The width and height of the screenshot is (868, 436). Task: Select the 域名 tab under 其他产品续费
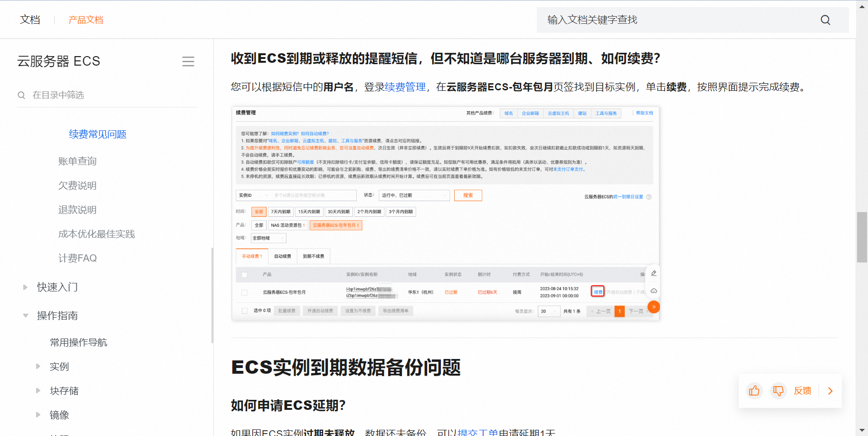coord(508,113)
